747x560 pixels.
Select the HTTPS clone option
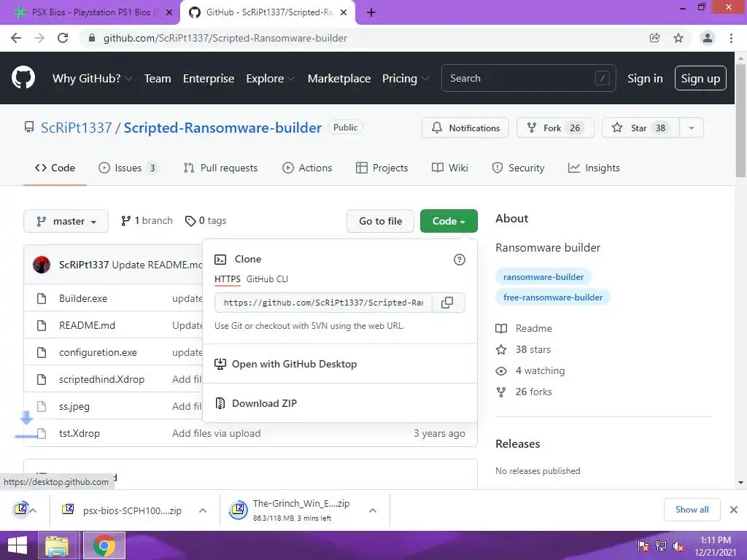tap(228, 279)
